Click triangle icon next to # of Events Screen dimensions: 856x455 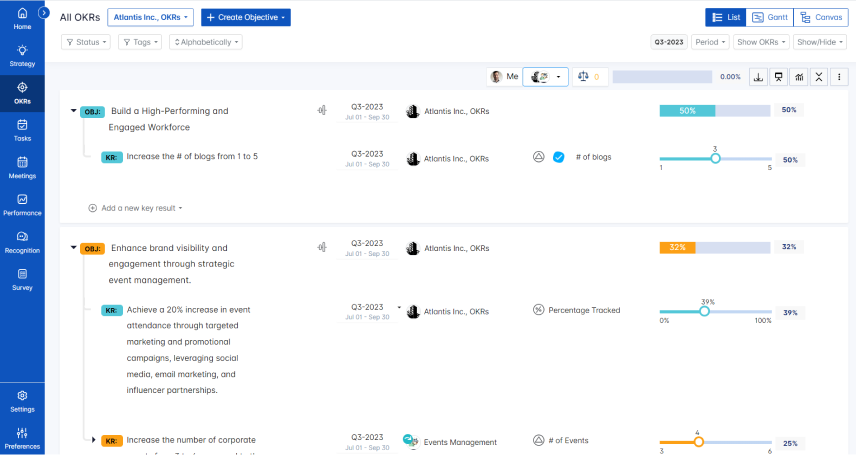coord(538,440)
